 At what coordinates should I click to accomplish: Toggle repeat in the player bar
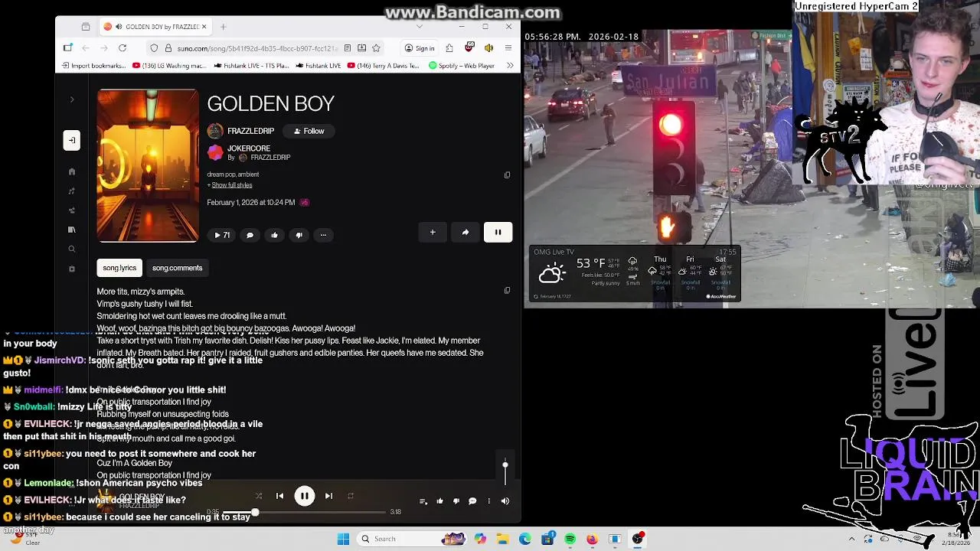(x=350, y=496)
